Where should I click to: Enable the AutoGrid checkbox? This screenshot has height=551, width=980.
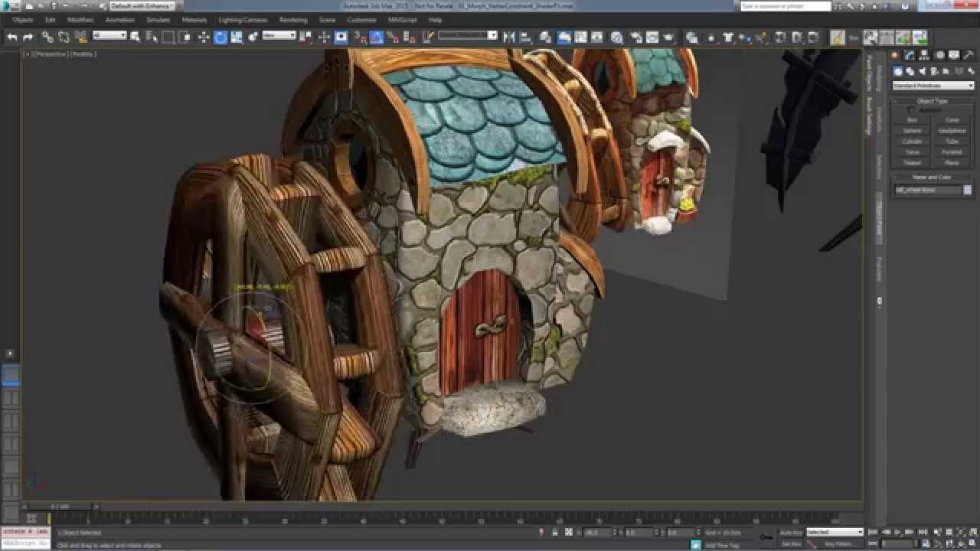912,110
